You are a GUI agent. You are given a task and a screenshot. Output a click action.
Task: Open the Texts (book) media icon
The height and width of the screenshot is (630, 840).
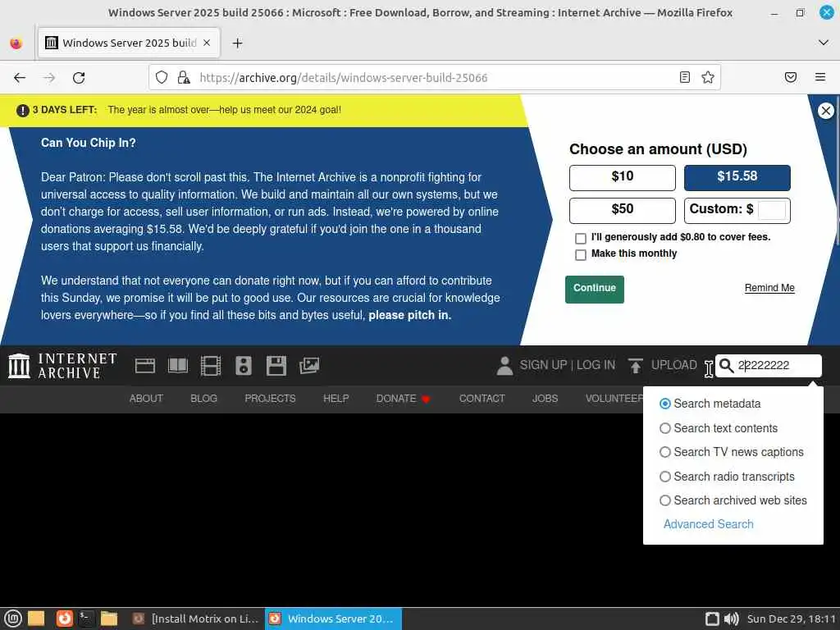[x=178, y=366]
